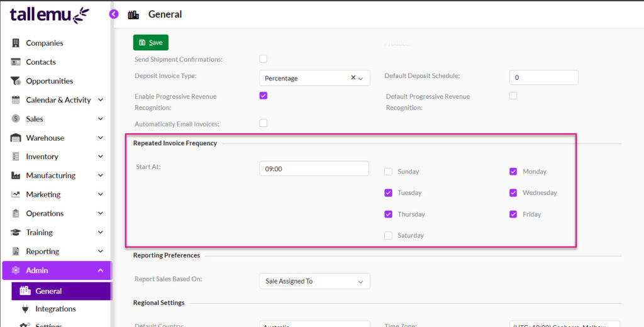Click the green Save button

151,42
